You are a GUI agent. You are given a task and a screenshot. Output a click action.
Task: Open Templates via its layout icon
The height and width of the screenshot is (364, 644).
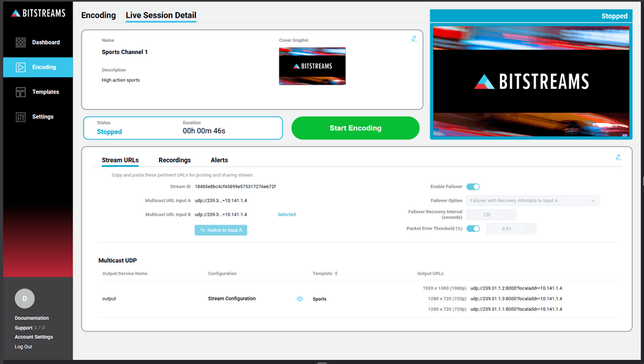click(21, 92)
